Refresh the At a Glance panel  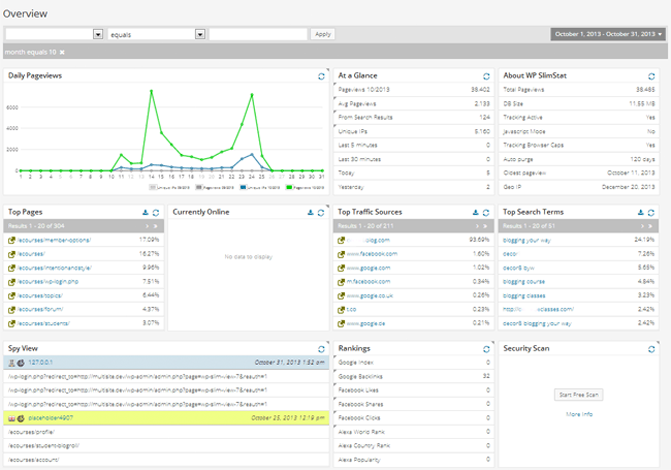click(486, 76)
